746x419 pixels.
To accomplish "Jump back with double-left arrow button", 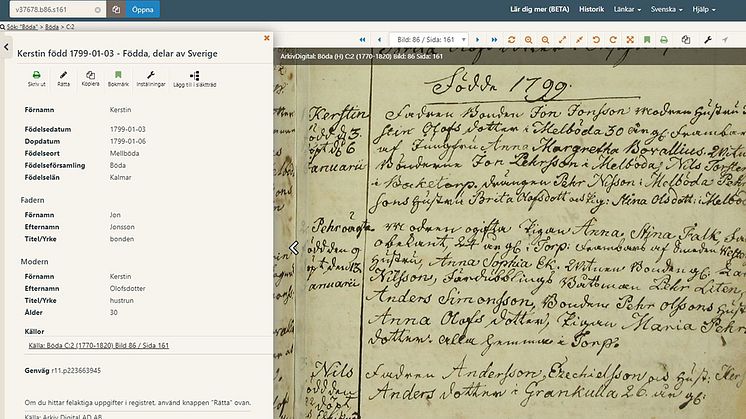I will click(363, 40).
